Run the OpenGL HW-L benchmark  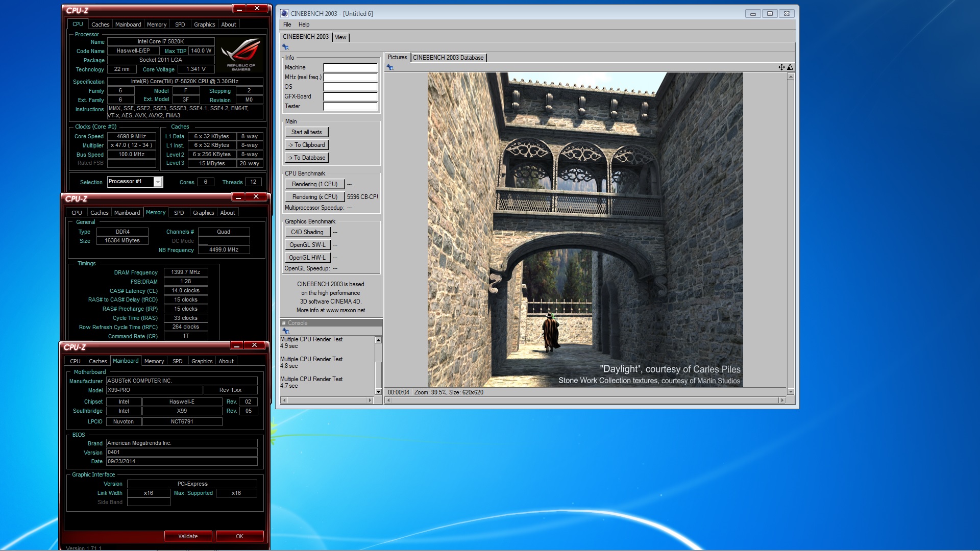[307, 258]
